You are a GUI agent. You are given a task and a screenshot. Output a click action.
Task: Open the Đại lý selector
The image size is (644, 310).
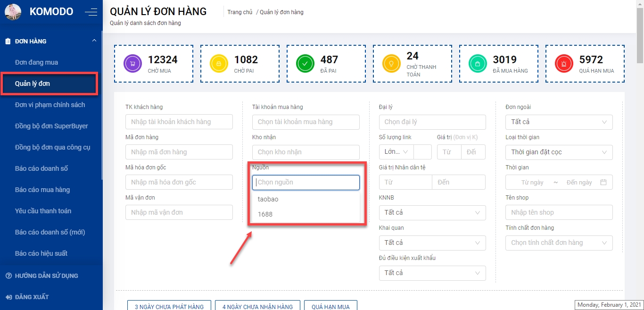432,122
